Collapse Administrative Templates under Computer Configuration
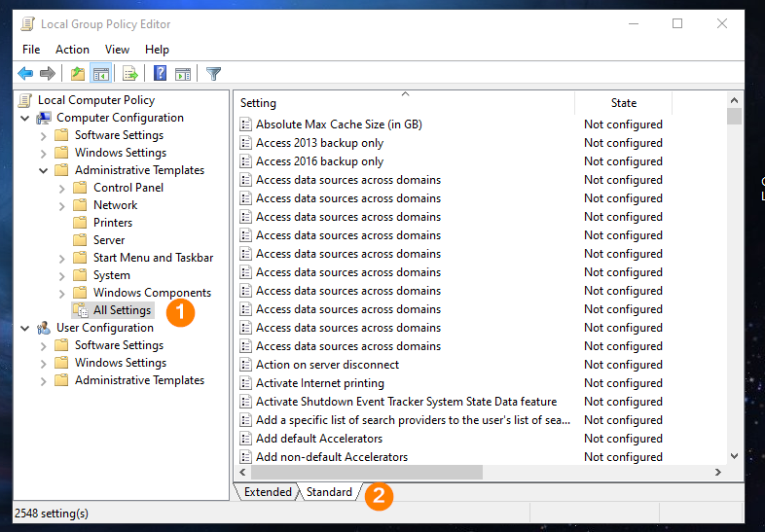The image size is (765, 532). 44,170
